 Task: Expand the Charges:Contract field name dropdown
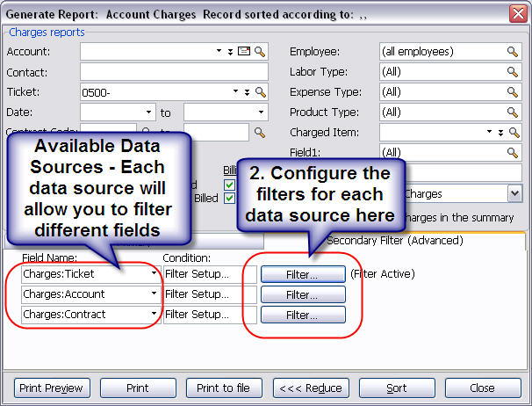pos(155,315)
